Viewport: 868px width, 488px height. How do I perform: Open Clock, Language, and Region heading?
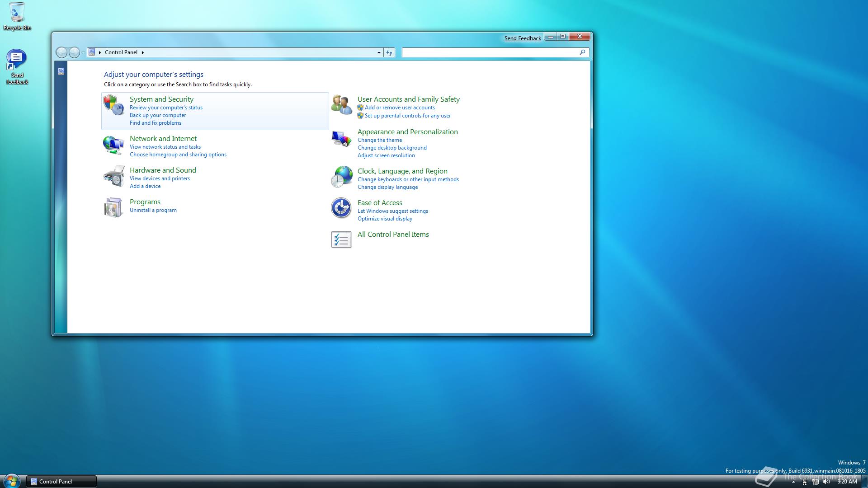coord(402,171)
